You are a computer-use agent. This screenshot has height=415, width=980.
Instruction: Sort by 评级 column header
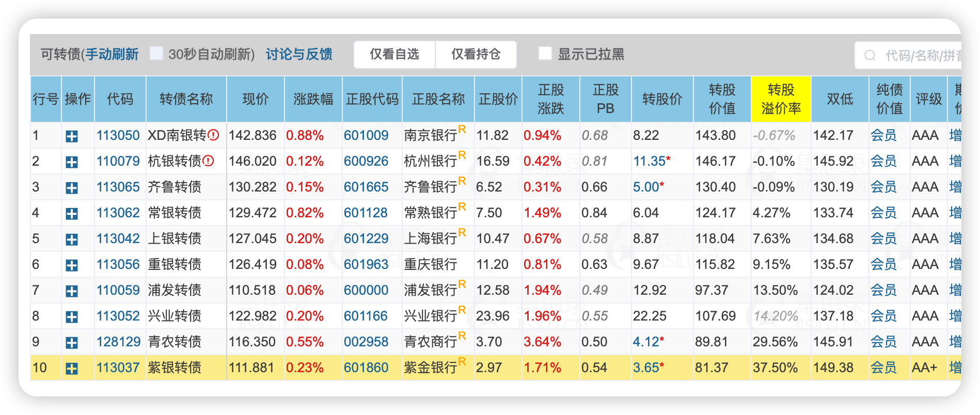[x=929, y=99]
